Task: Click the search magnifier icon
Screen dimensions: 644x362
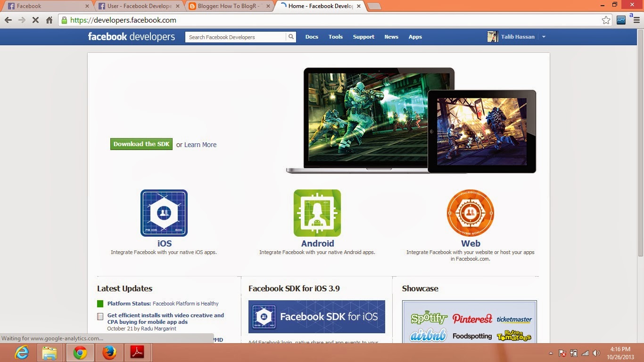Action: tap(290, 36)
